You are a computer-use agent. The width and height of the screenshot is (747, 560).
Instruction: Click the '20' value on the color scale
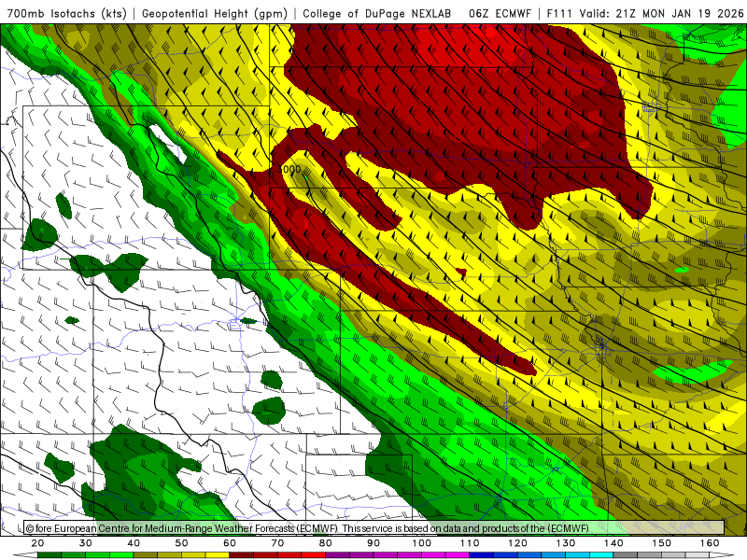(x=37, y=543)
